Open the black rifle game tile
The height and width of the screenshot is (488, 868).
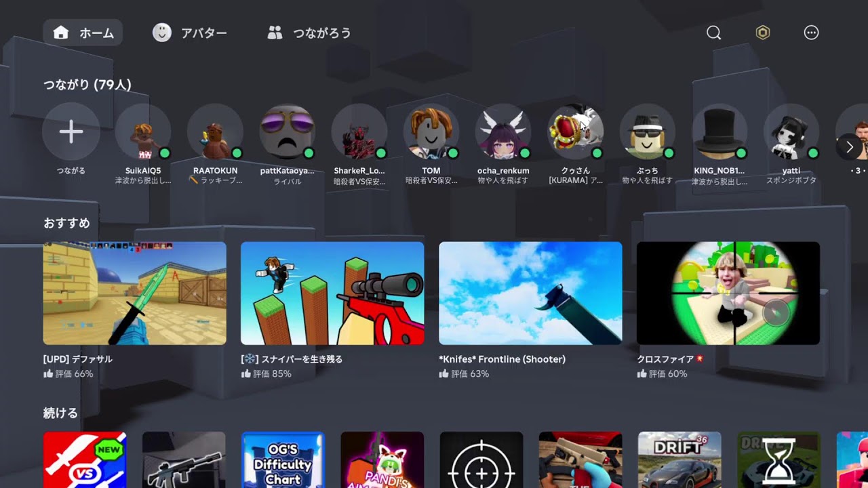(184, 460)
